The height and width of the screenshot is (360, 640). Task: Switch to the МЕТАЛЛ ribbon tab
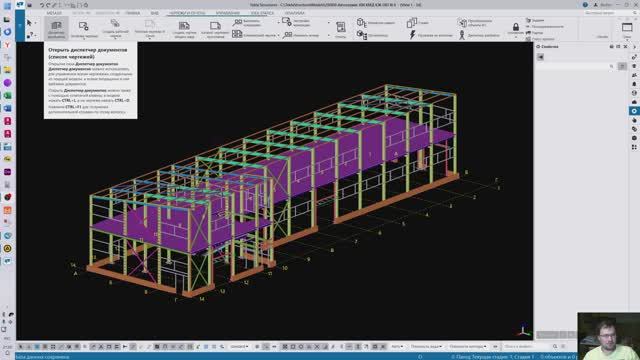54,13
